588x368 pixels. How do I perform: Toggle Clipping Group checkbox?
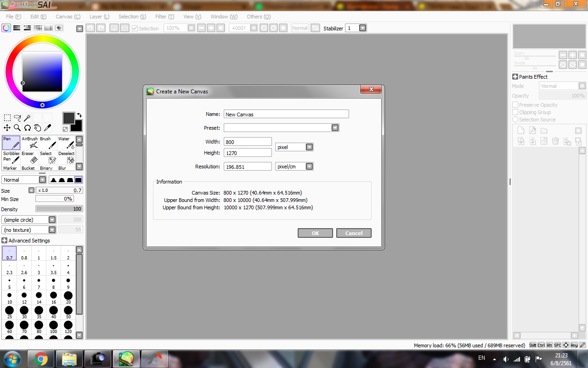pos(515,112)
